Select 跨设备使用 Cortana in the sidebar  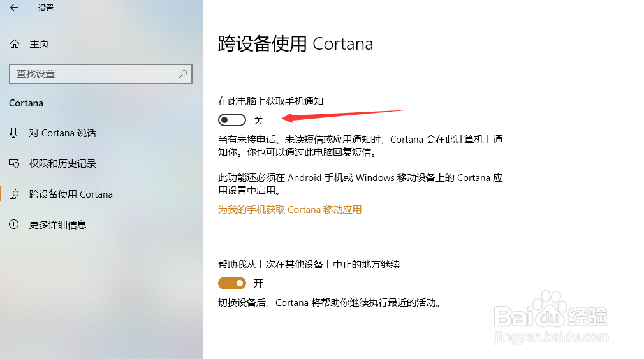71,194
